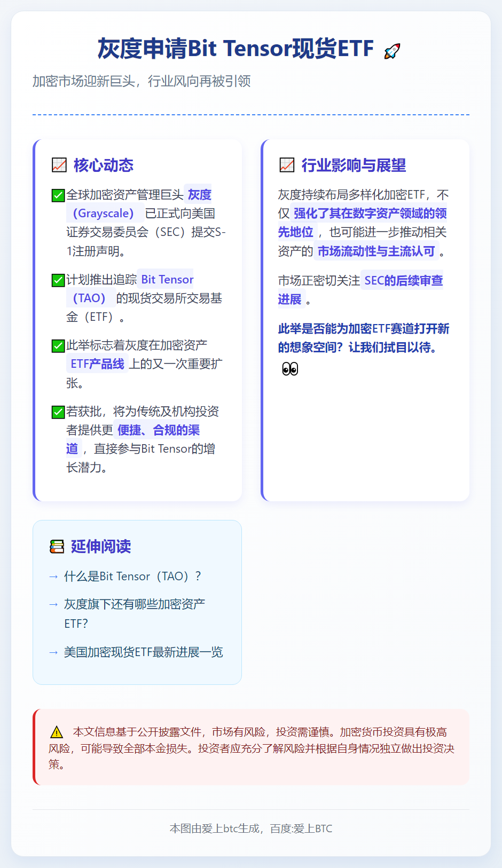Click the 行业影响与展望 section heading
This screenshot has width=502, height=868.
tap(354, 165)
